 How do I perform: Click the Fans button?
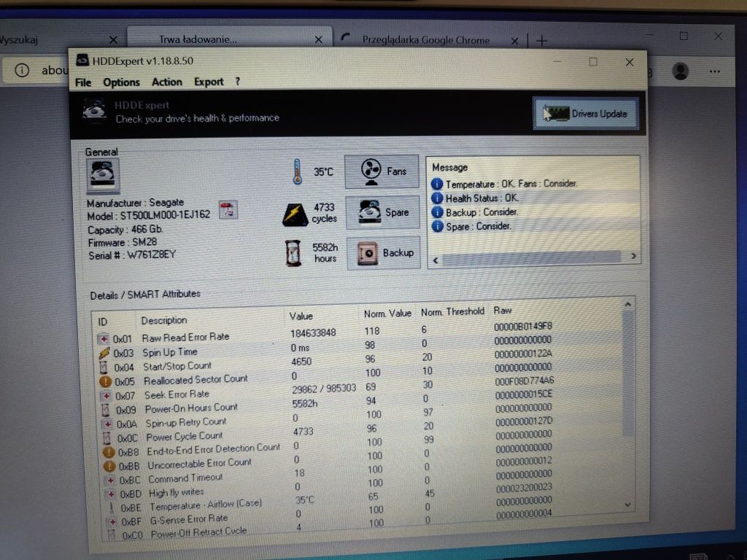pos(382,171)
